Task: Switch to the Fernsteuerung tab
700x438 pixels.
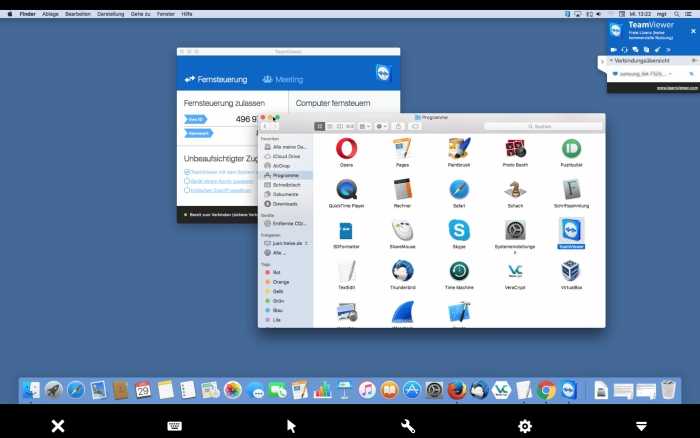Action: (216, 79)
